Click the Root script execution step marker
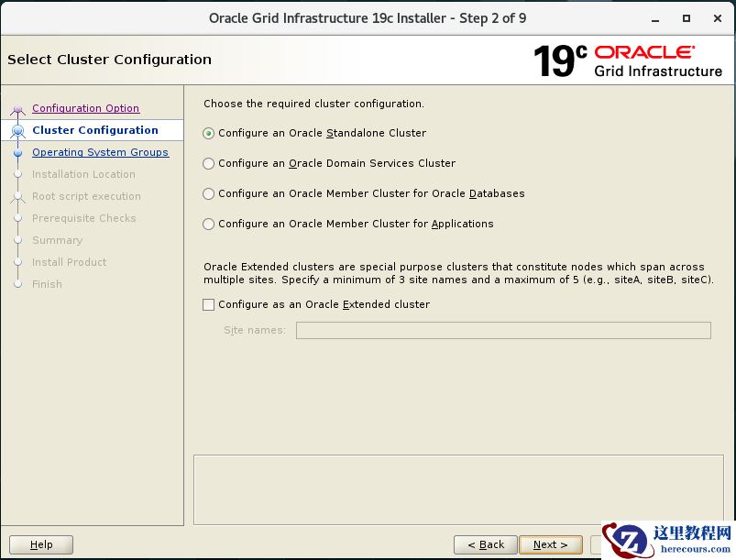Image resolution: width=736 pixels, height=560 pixels. 17,197
